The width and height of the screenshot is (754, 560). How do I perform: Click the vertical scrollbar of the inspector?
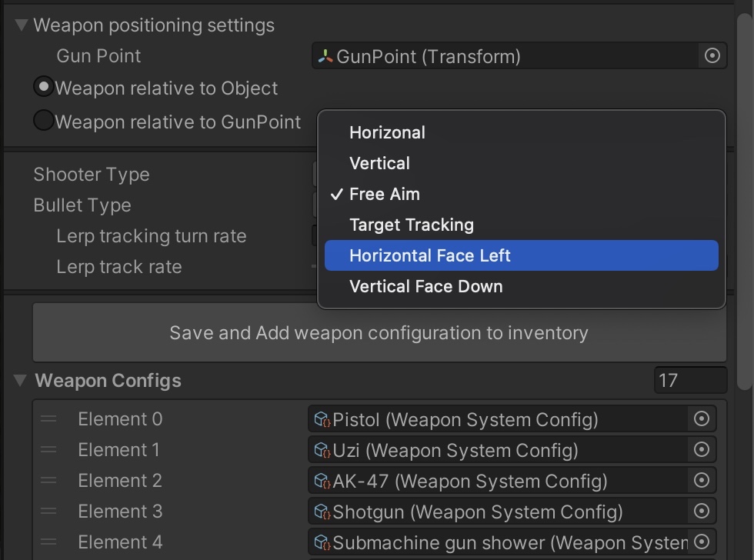click(x=744, y=192)
